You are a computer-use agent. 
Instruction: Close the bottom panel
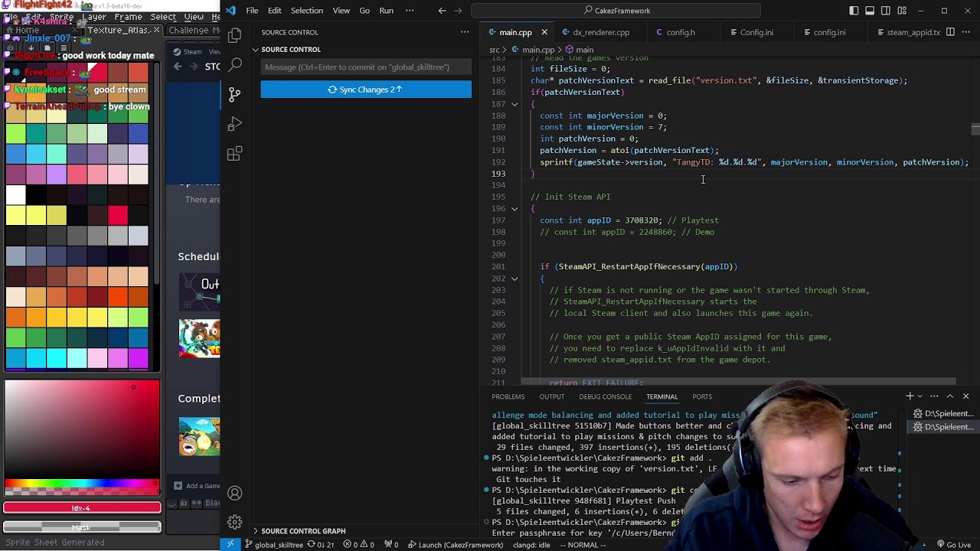[x=965, y=396]
